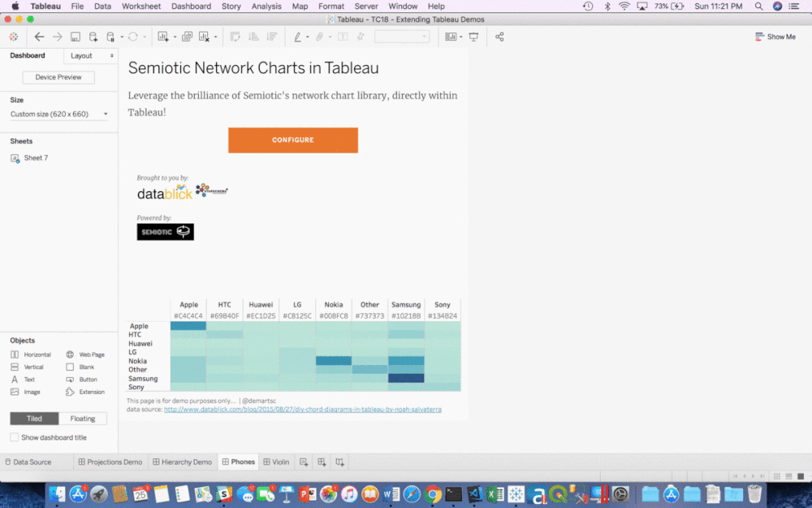Screen dimensions: 812x508
Task: Click the Device Preview button
Action: tap(58, 77)
